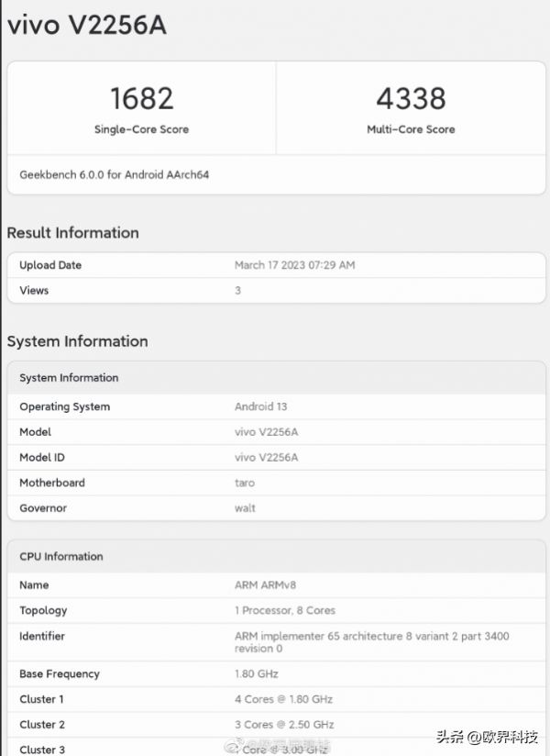Viewport: 550px width, 756px height.
Task: Click the Topology value 1 Processor, 8 Cores
Action: [285, 610]
